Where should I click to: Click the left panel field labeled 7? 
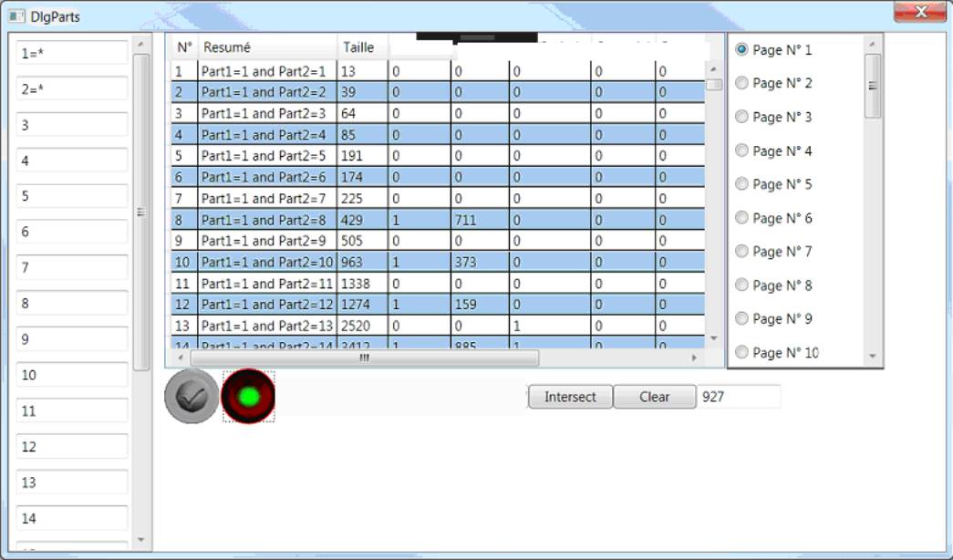(71, 267)
